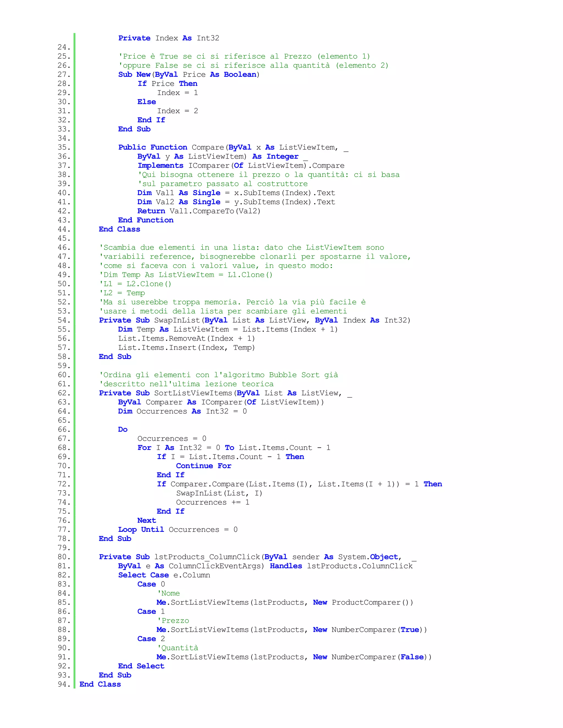
Task: Click the Private keyword before Index
Action: click(134, 38)
